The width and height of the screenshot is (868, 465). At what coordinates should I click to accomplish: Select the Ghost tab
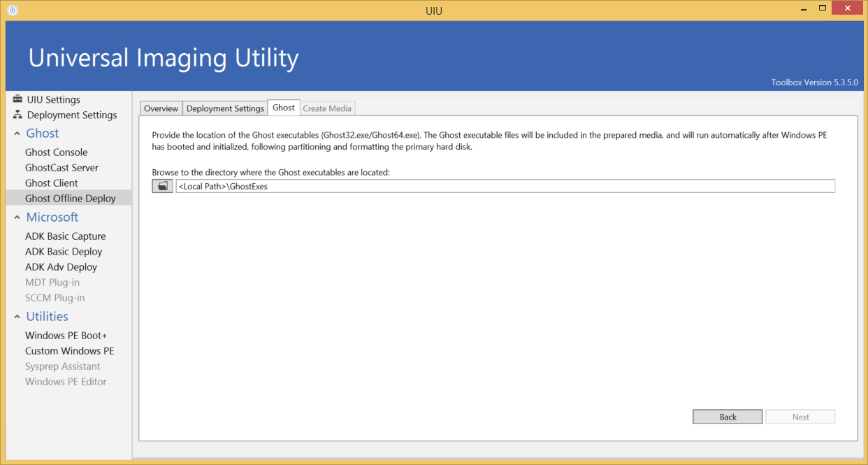(x=284, y=108)
